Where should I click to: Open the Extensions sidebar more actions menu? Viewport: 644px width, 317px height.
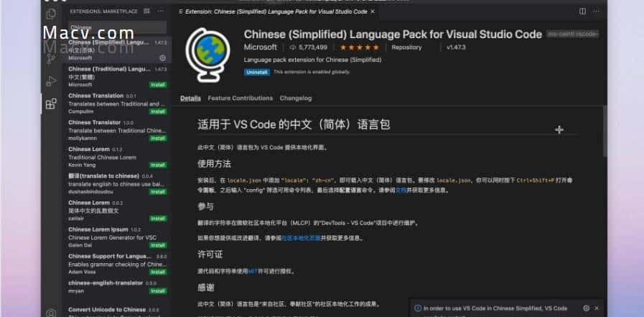click(x=161, y=12)
